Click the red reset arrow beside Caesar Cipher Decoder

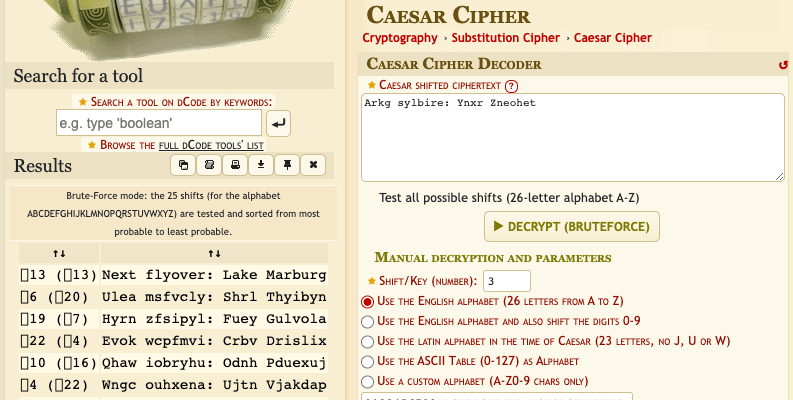point(783,65)
